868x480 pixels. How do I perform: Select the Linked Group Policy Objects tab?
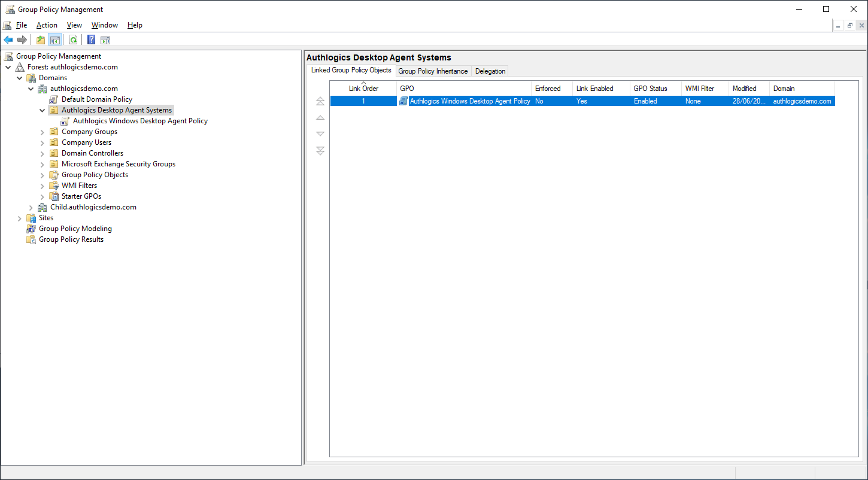coord(351,70)
